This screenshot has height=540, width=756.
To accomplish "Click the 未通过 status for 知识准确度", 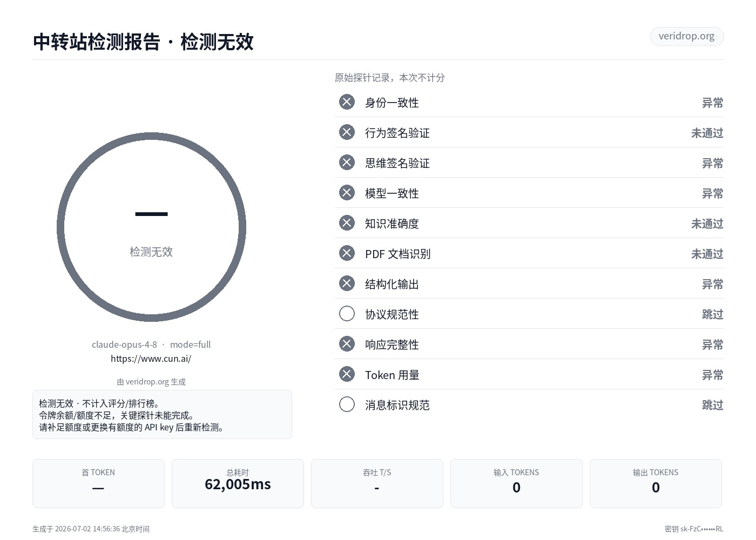I will [707, 224].
